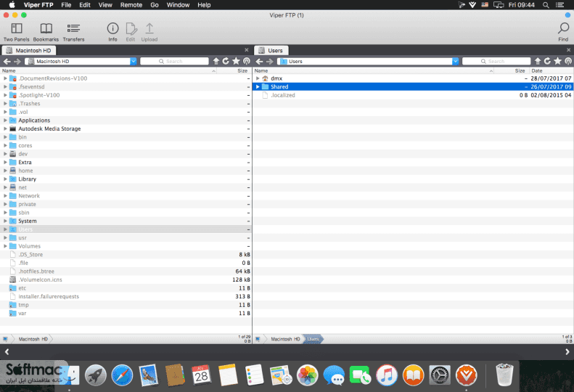The image size is (574, 392).
Task: Click Users in the right breadcrumb bar
Action: point(313,339)
